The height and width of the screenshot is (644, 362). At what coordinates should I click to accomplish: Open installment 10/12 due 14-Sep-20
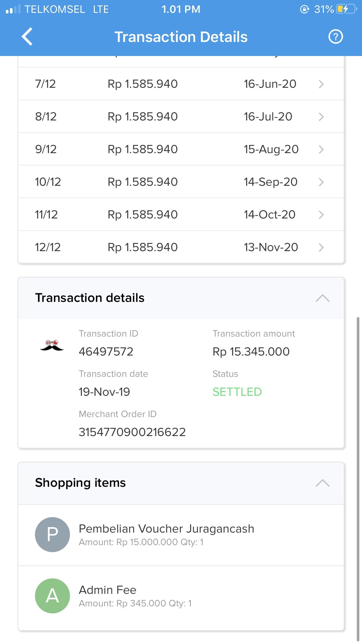click(181, 182)
